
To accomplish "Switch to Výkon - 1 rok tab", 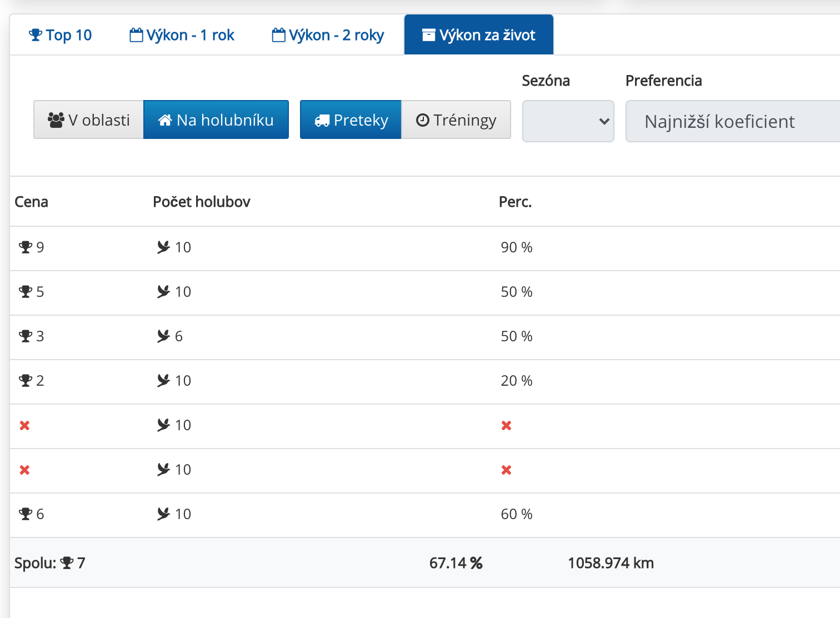I will click(x=182, y=35).
